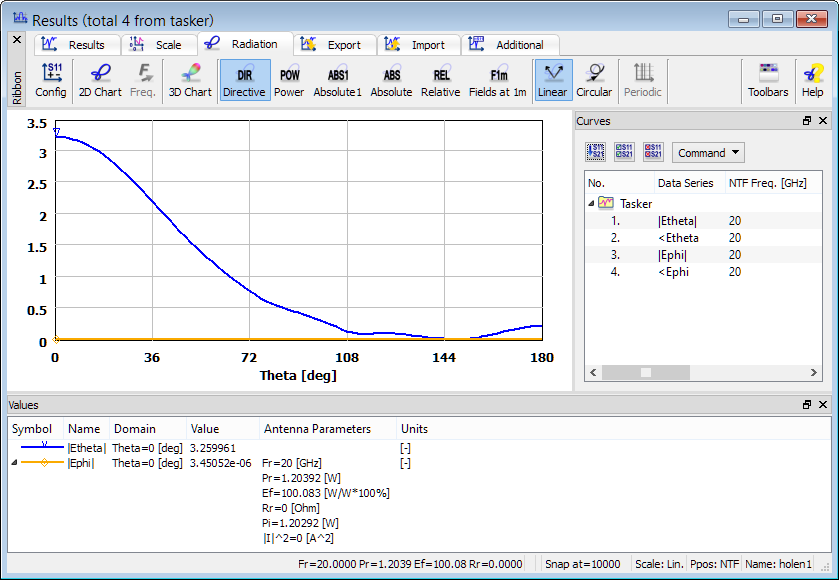Click the Power radiation button
The image size is (839, 580).
click(x=289, y=80)
